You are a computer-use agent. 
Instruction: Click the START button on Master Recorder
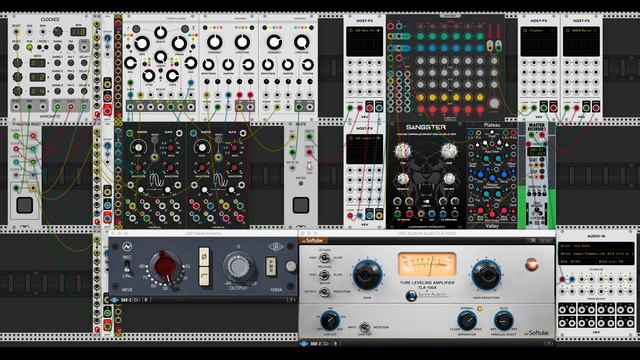542,160
